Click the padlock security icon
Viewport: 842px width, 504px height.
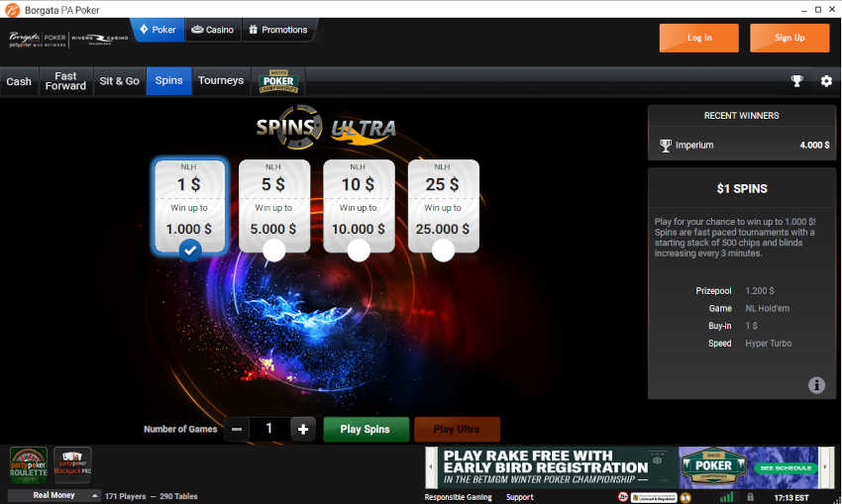tap(750, 497)
